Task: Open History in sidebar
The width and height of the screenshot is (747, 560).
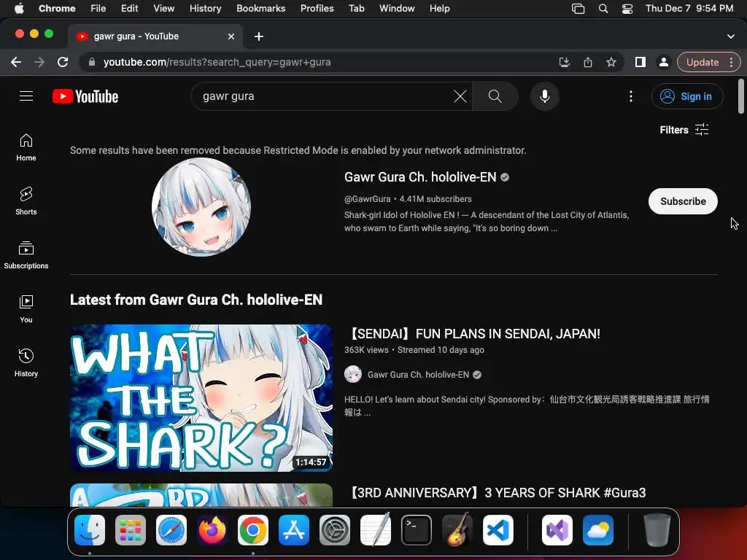Action: [26, 363]
